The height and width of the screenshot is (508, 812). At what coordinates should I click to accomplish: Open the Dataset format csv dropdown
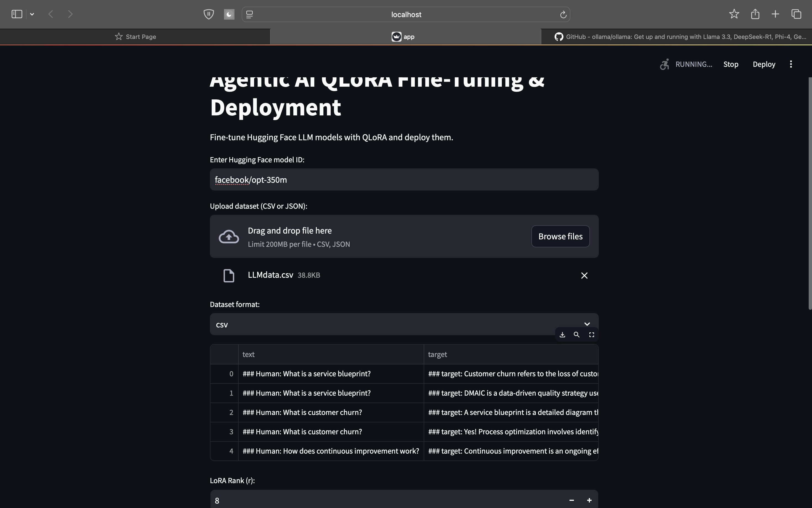pyautogui.click(x=404, y=324)
